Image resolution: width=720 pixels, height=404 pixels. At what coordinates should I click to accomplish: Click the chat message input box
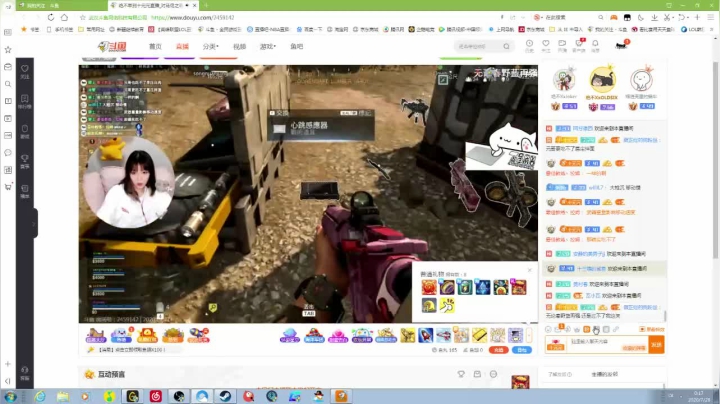tap(607, 345)
